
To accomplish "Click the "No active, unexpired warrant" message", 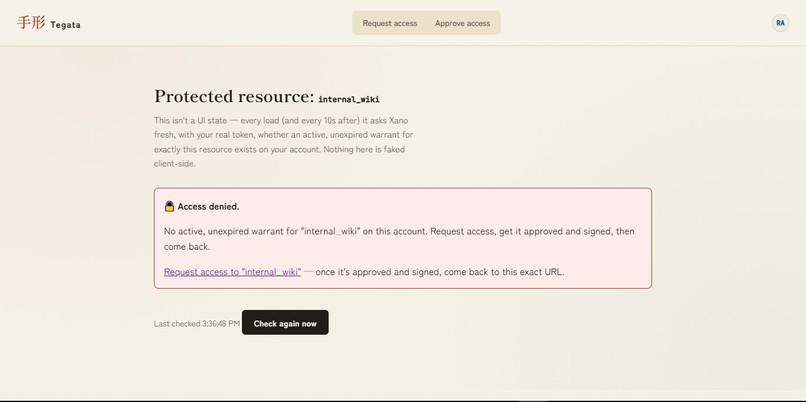I will coord(399,239).
